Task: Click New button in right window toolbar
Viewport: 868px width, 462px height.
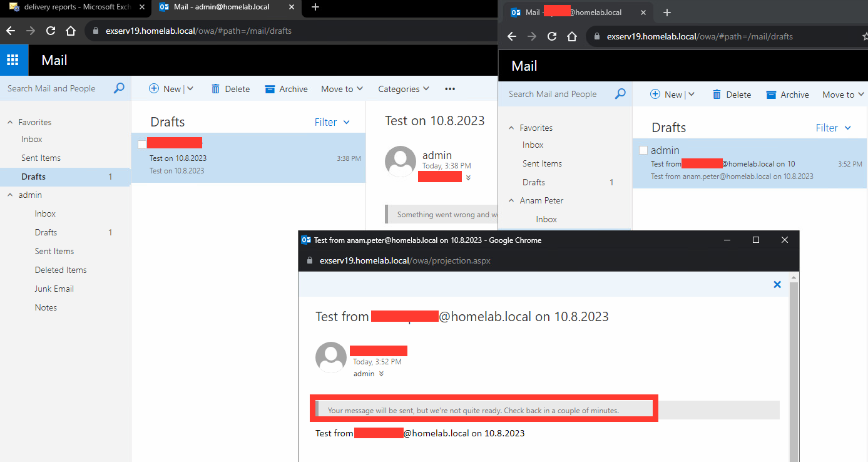Action: (666, 95)
